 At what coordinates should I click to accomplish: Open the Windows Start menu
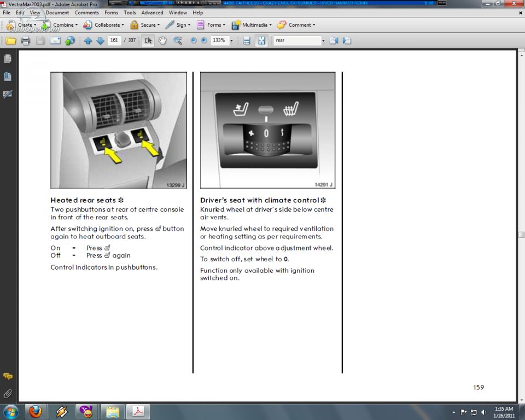11,412
